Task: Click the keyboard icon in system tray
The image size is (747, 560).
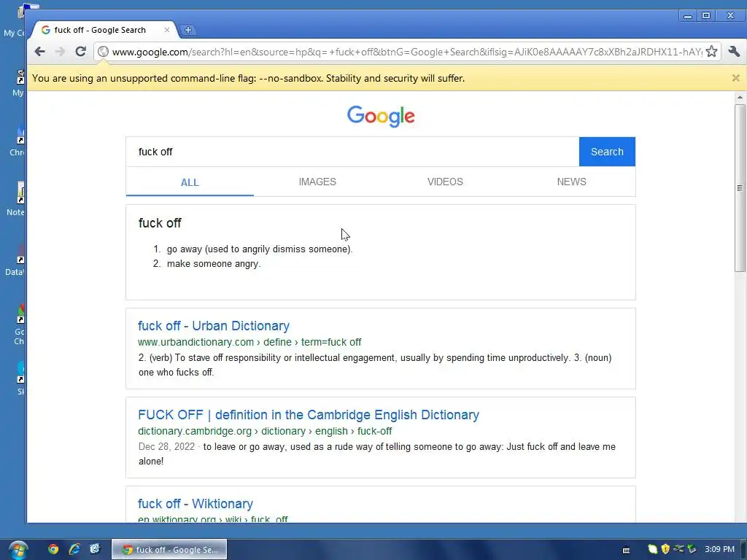Action: [x=626, y=550]
